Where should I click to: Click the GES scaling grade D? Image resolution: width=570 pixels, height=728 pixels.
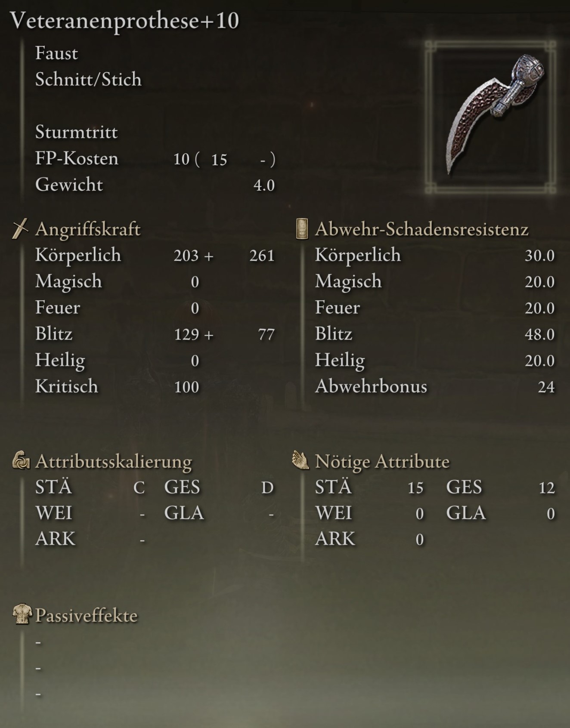tap(267, 487)
